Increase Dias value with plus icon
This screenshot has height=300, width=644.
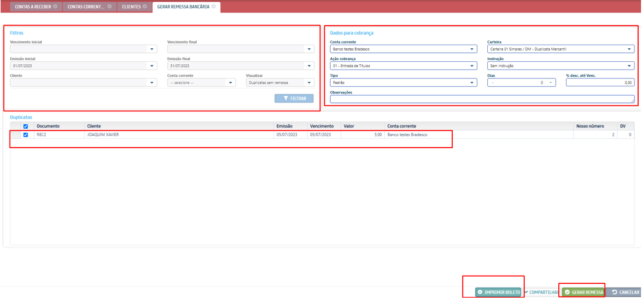point(550,83)
